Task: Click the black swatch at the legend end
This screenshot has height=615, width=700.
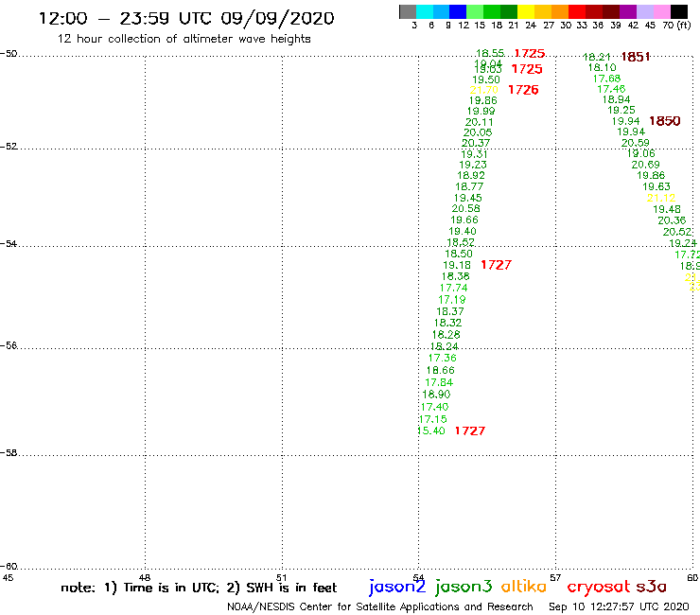Action: point(678,11)
